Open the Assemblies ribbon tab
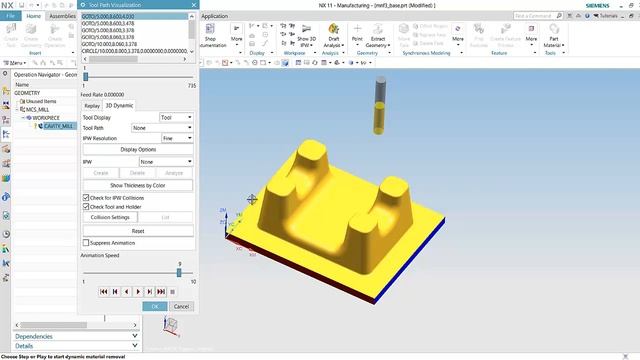This screenshot has height=360, width=640. pos(62,16)
